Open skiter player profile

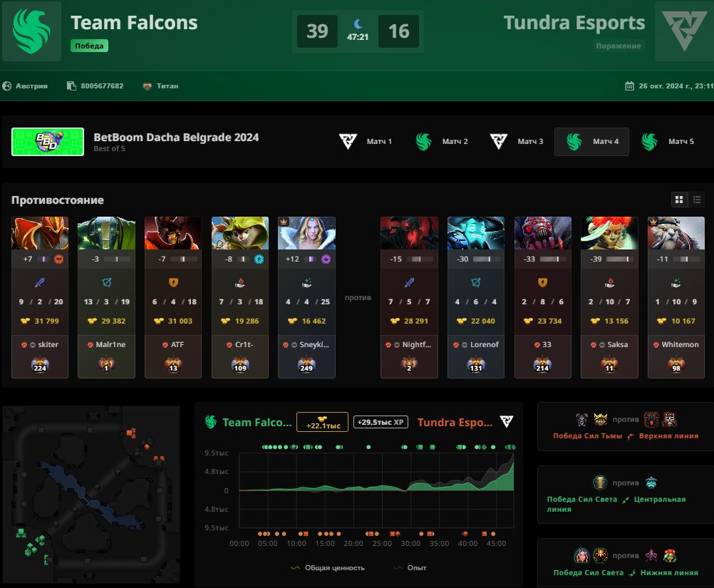48,345
